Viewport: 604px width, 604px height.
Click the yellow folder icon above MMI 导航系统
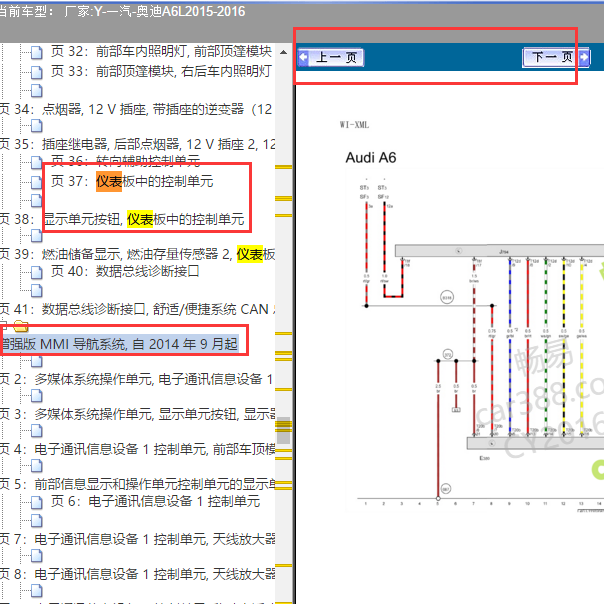21,326
